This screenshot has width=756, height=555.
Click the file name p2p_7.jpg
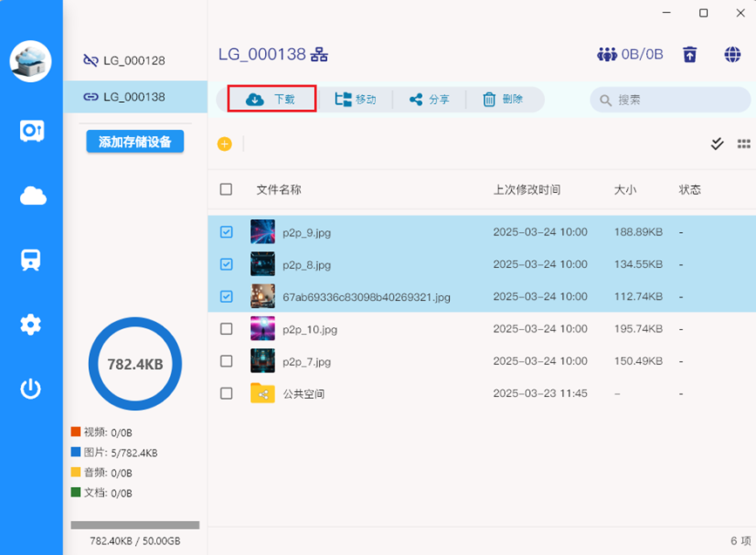click(x=307, y=362)
